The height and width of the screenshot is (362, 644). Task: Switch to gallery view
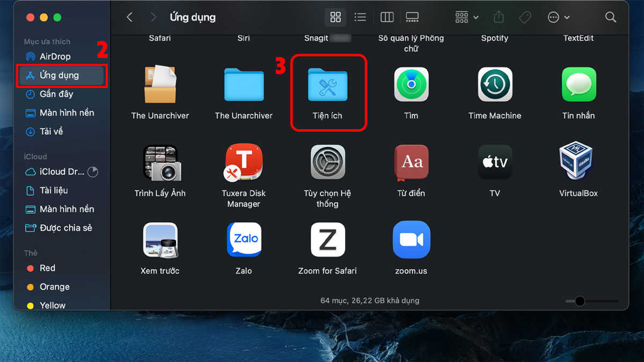click(x=412, y=17)
